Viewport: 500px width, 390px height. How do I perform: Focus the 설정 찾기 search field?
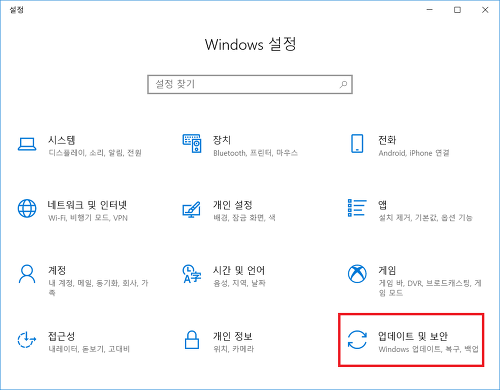pyautogui.click(x=250, y=84)
